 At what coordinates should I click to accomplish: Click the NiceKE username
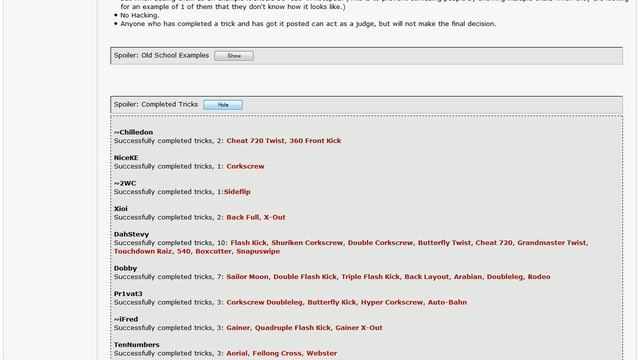126,158
